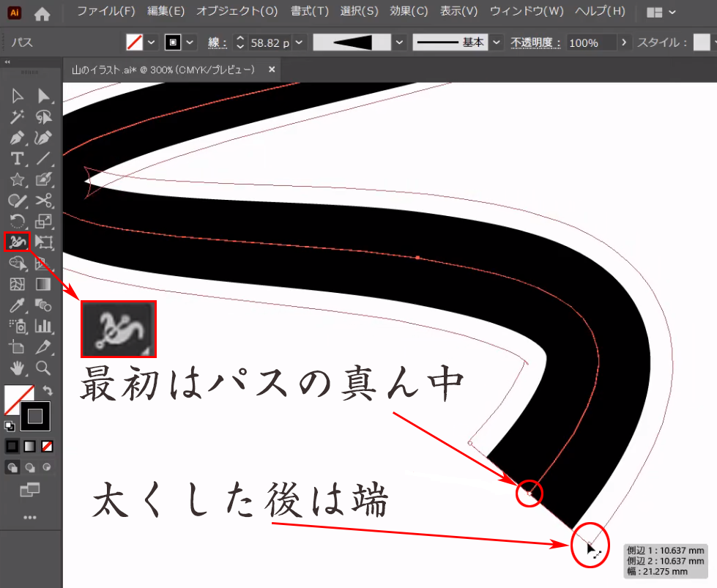Expand the variable width profile dropdown
The height and width of the screenshot is (588, 717).
(399, 42)
